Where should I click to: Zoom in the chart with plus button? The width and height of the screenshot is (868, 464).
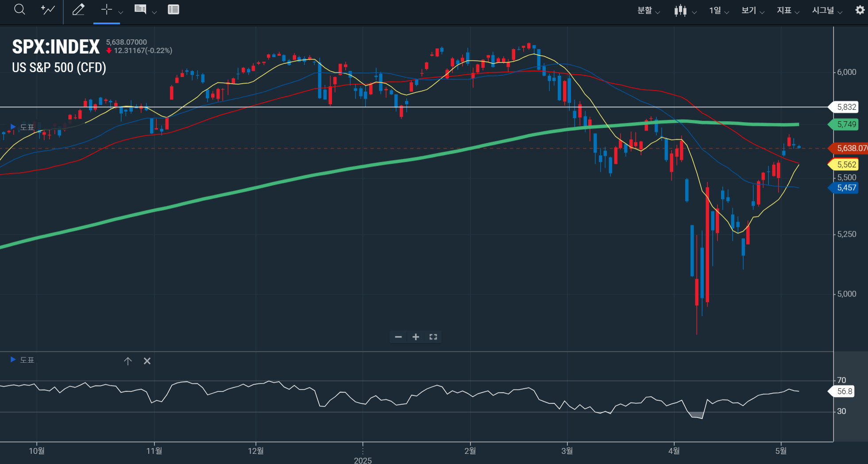416,337
